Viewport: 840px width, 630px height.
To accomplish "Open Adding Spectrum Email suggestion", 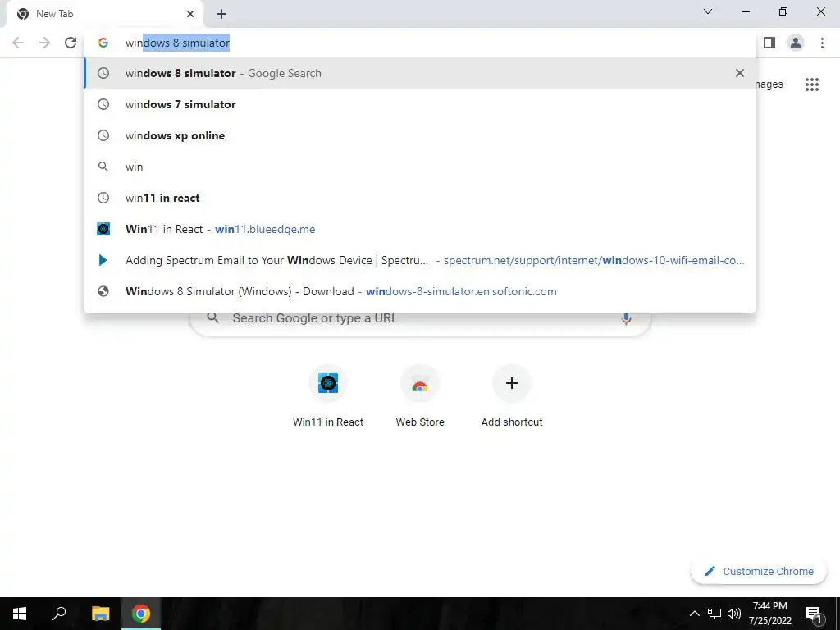I will tap(420, 260).
